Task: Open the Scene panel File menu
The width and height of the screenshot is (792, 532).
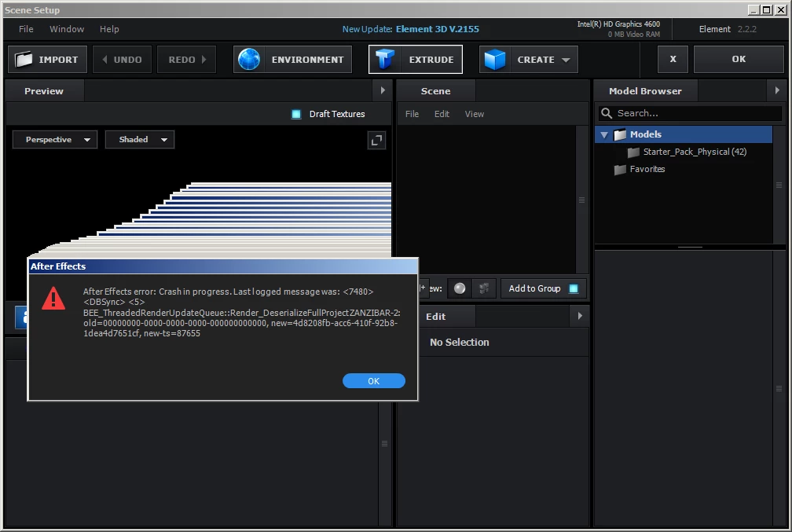Action: (412, 114)
